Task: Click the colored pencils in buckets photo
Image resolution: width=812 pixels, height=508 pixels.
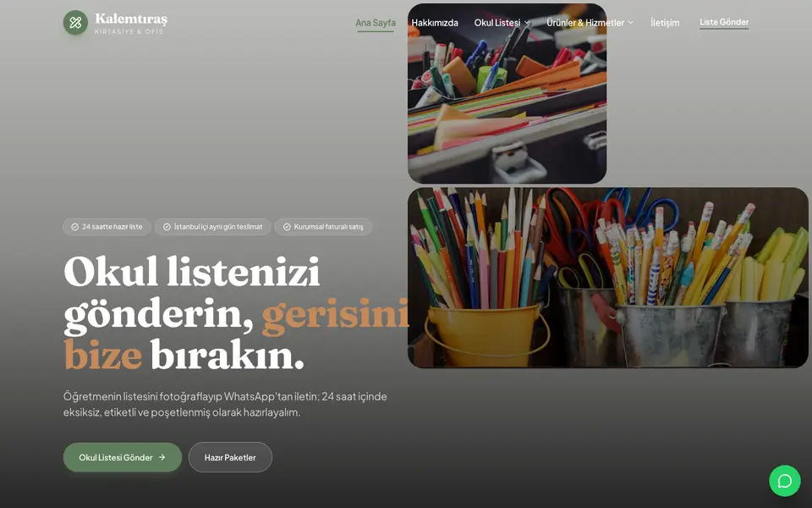Action: 608,278
